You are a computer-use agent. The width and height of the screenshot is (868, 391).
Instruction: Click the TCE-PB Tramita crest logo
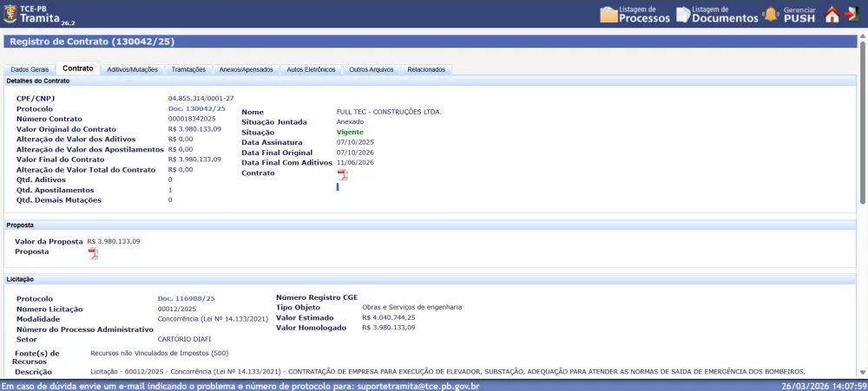tap(10, 13)
